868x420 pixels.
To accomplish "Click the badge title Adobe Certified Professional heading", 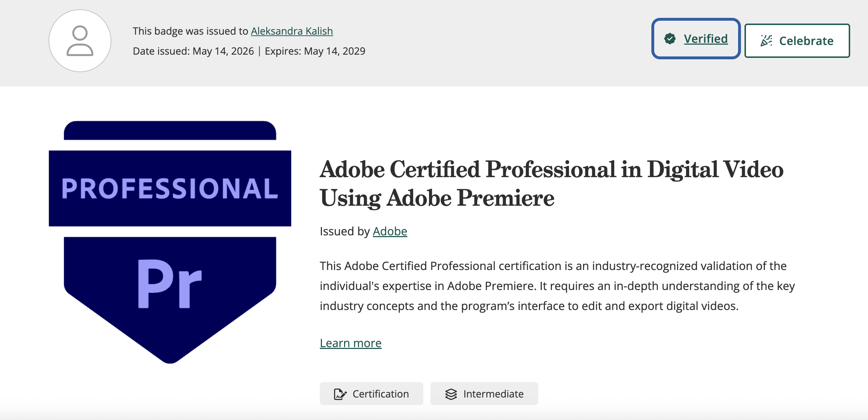I will [552, 183].
